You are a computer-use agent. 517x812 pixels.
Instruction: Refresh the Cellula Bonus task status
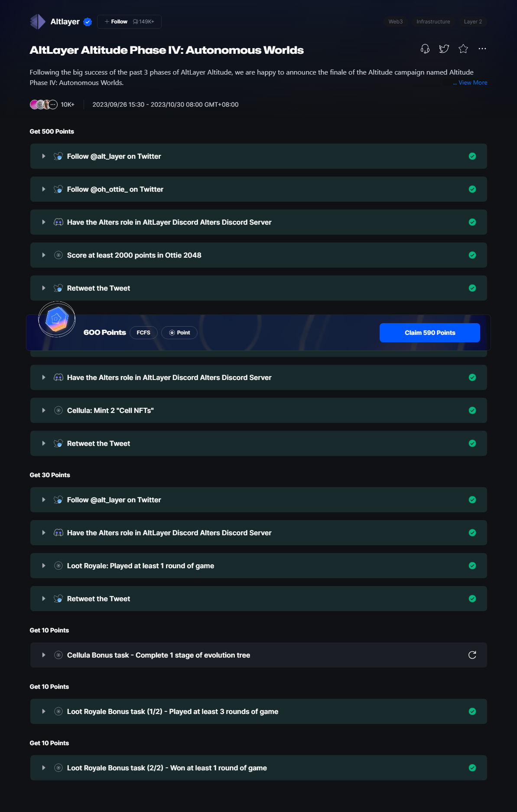[472, 655]
